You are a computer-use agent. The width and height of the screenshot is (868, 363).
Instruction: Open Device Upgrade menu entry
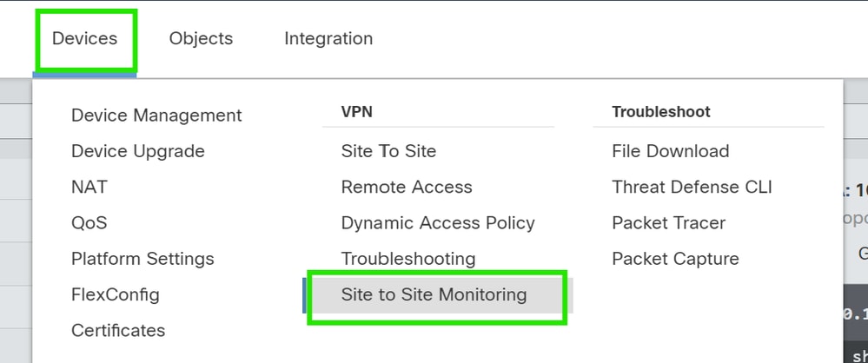coord(138,151)
